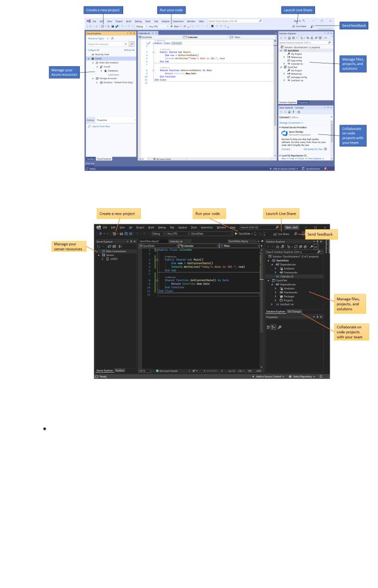Collapse the Servers node in Server Explorer
This screenshot has height=588, width=378.
(x=99, y=255)
